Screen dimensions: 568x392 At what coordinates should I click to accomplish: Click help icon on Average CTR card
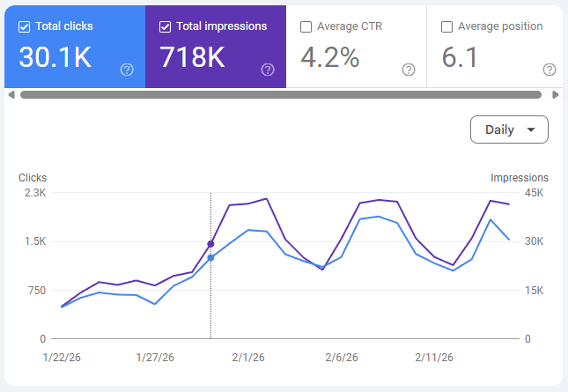point(409,70)
